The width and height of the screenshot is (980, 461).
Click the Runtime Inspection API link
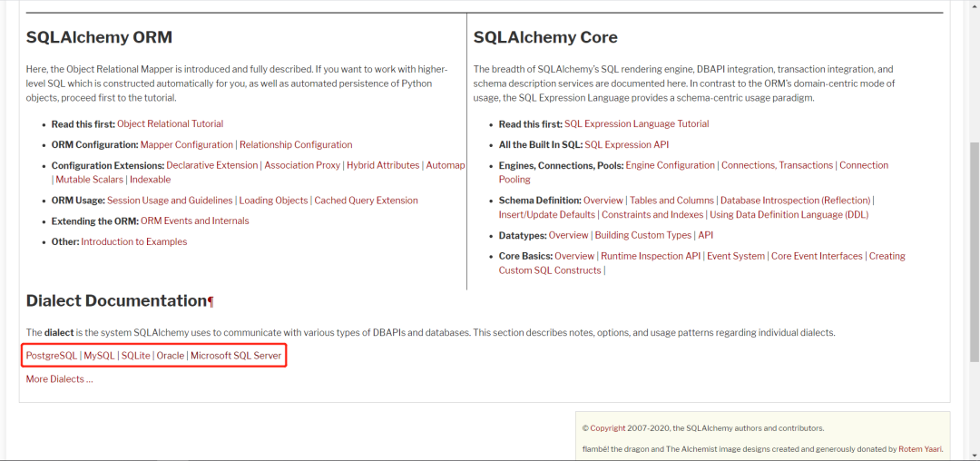pos(651,256)
